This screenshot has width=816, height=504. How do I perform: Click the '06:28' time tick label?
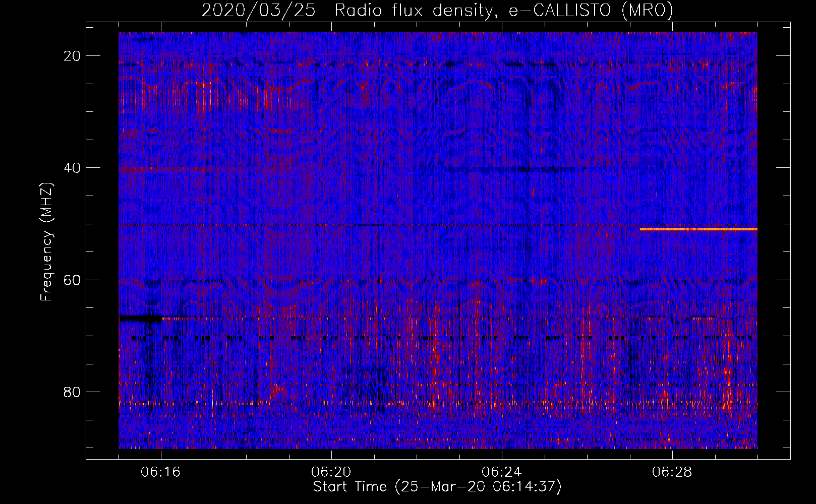tap(672, 472)
